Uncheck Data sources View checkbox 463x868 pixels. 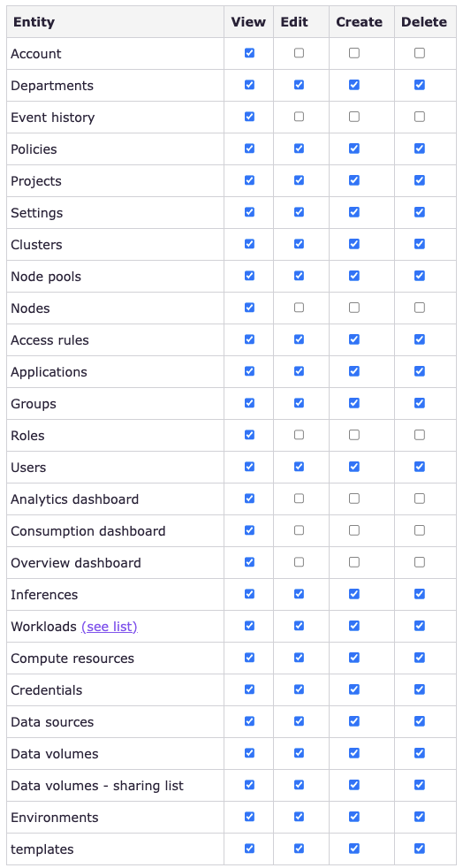[x=249, y=721]
